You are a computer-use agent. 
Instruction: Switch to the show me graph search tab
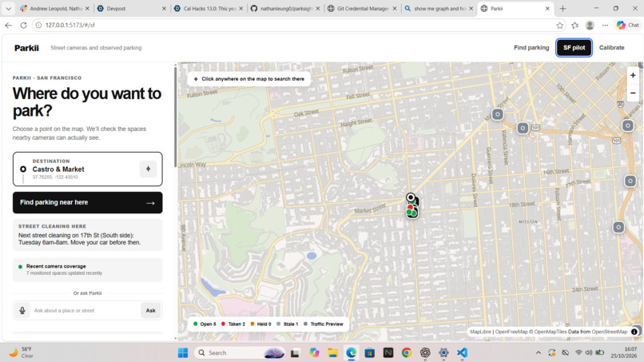pos(439,8)
